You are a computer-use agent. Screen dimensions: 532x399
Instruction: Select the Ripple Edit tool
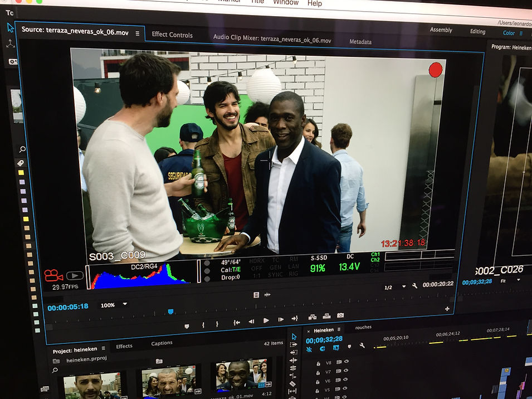pyautogui.click(x=294, y=360)
